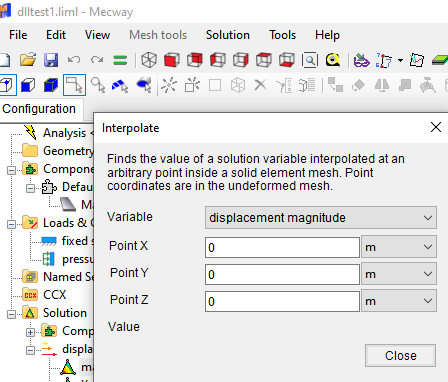Collapse the Loads & Constraints tree node

[11, 224]
